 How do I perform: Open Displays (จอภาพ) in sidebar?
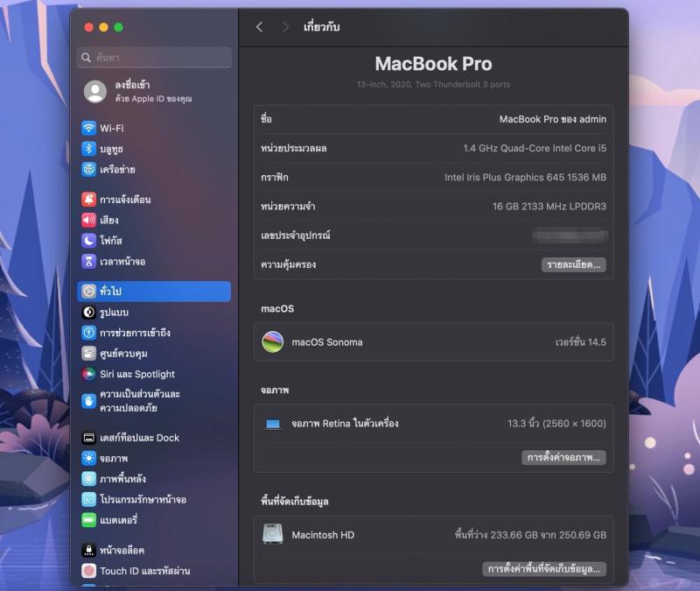[154, 458]
